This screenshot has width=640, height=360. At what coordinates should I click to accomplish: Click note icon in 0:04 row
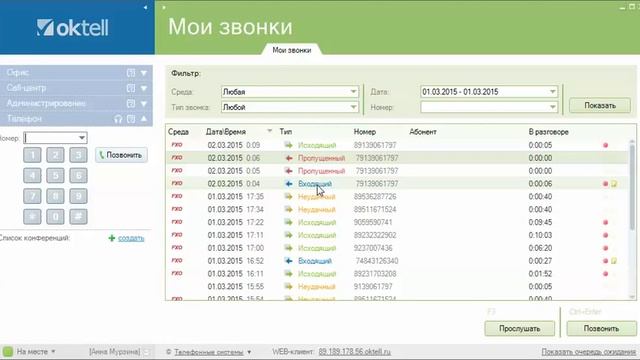(x=614, y=184)
